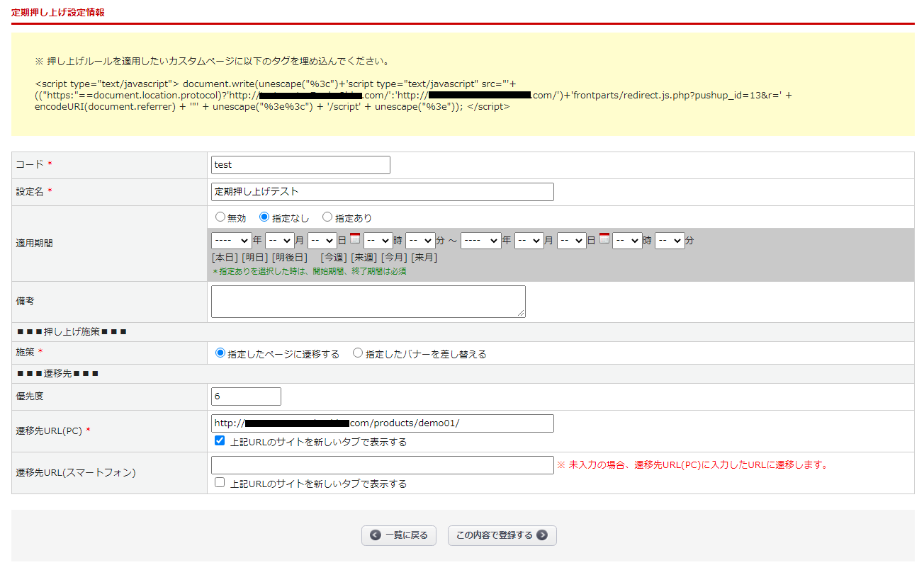924x565 pixels.
Task: Click the [来週] date shortcut
Action: coord(364,258)
